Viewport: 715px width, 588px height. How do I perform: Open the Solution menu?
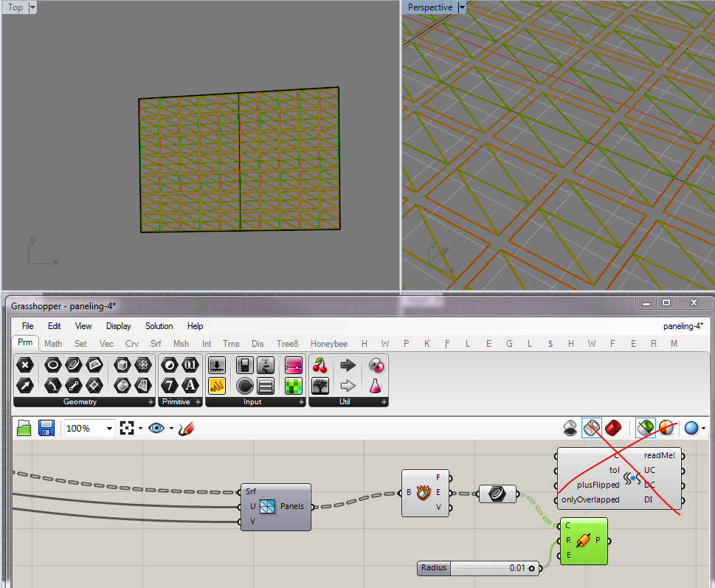(159, 325)
